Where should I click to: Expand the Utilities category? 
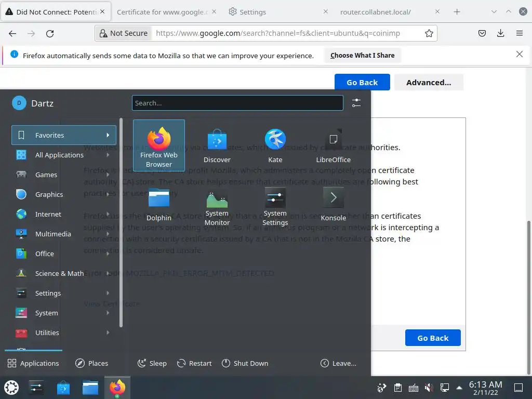[64, 332]
